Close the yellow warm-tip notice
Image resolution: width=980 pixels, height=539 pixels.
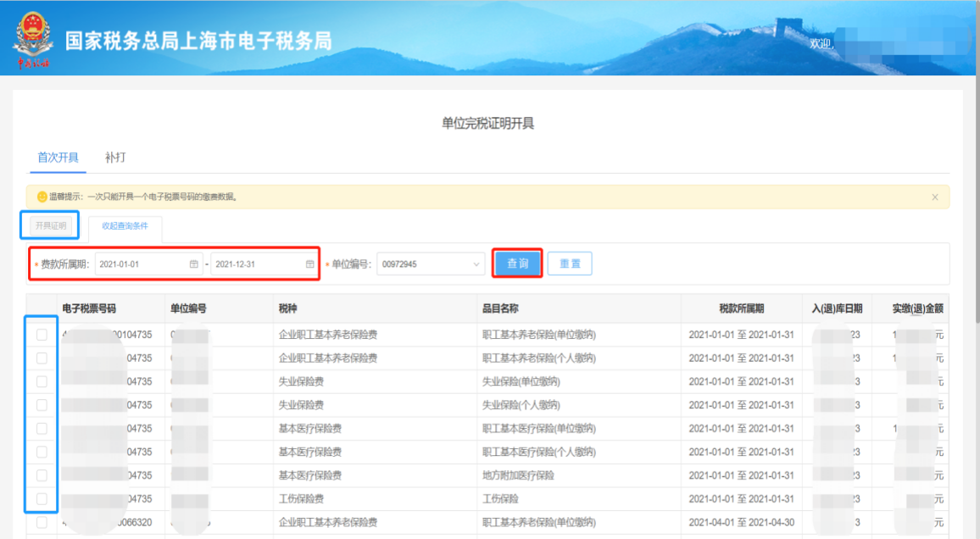(935, 197)
